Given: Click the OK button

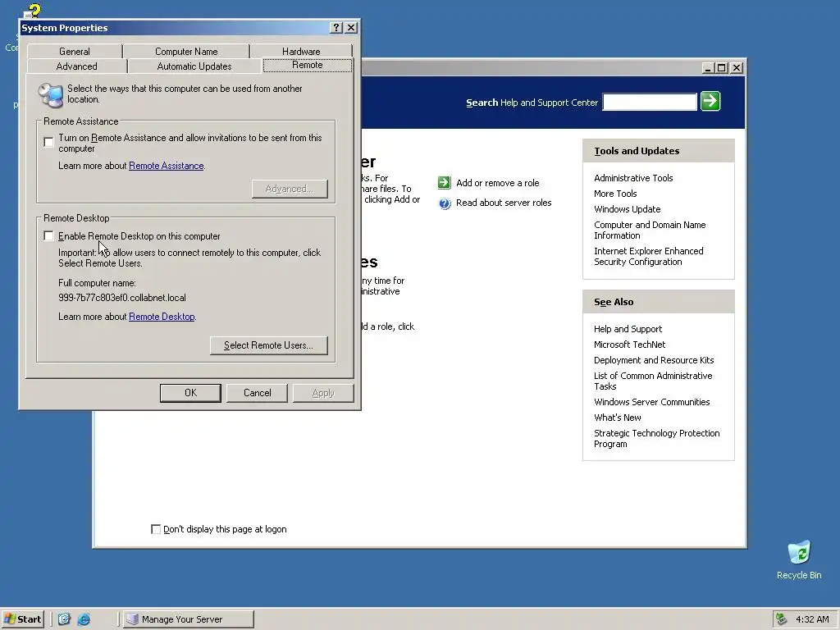Looking at the screenshot, I should (x=190, y=393).
